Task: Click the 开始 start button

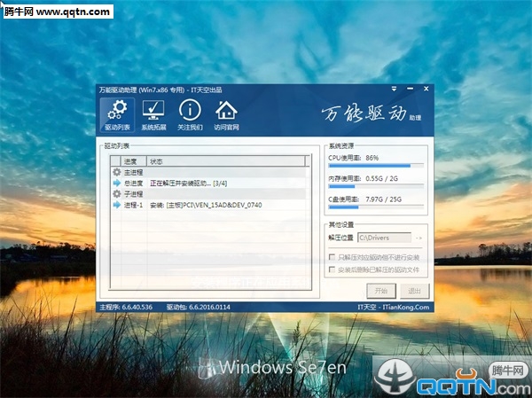Action: click(x=381, y=291)
